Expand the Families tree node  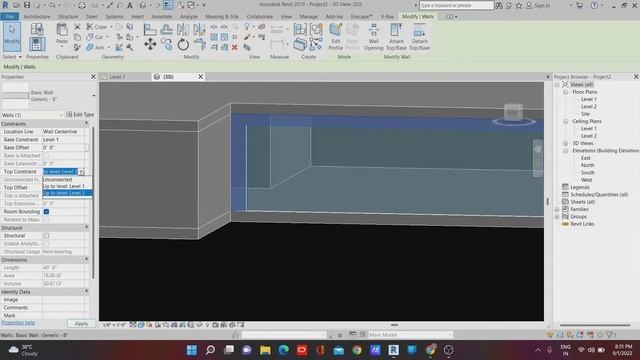pyautogui.click(x=558, y=209)
